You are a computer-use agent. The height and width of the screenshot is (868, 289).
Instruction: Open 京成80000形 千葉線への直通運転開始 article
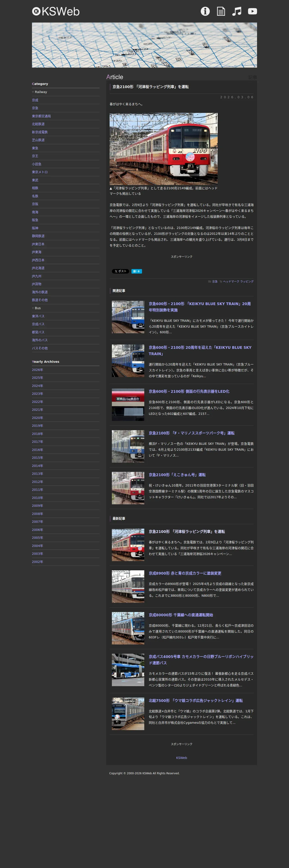click(x=181, y=615)
